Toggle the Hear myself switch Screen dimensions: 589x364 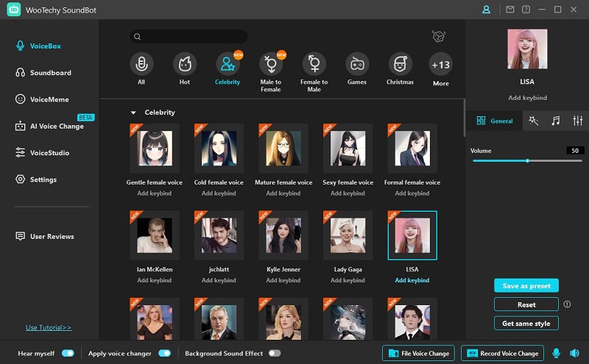[68, 354]
